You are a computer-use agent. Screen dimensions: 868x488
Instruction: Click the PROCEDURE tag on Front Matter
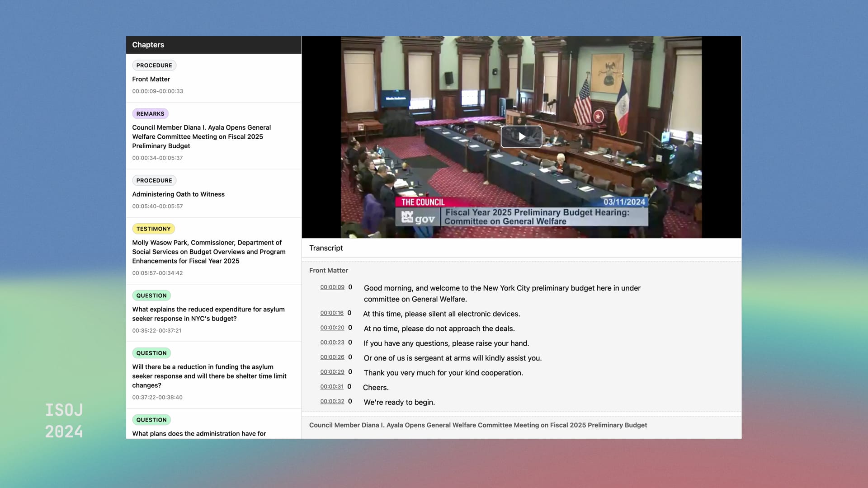point(154,66)
